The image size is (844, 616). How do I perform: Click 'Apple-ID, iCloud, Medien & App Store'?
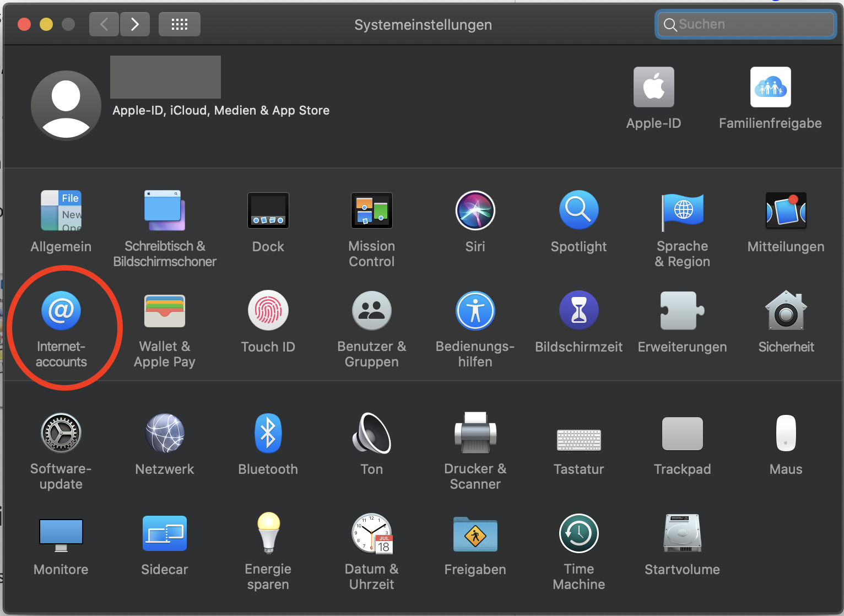[x=221, y=110]
